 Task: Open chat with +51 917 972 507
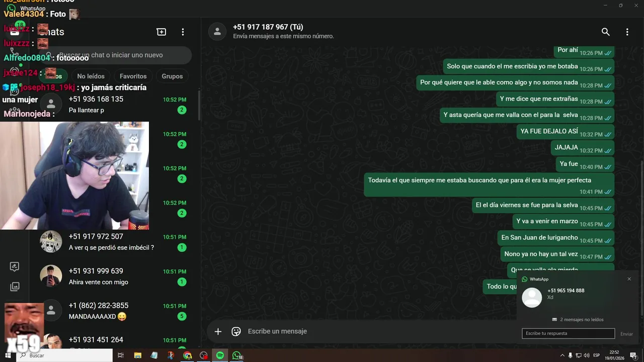tap(115, 242)
